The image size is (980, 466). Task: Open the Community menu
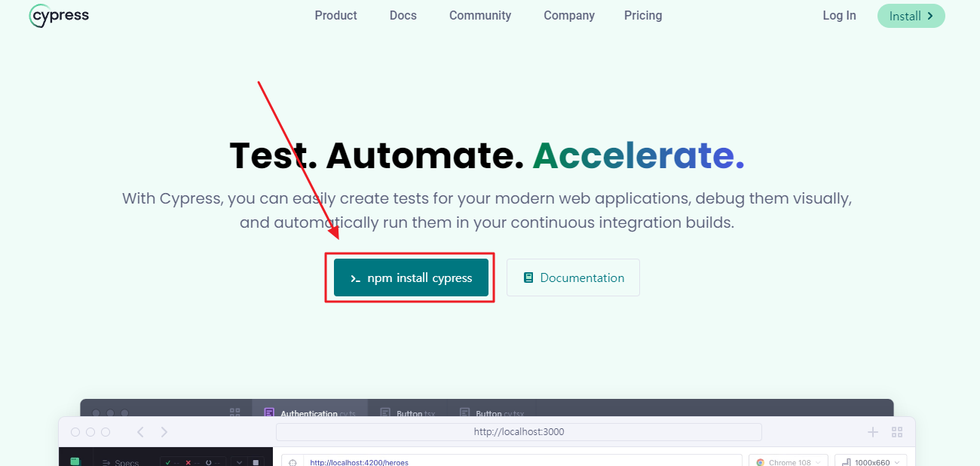pyautogui.click(x=480, y=15)
